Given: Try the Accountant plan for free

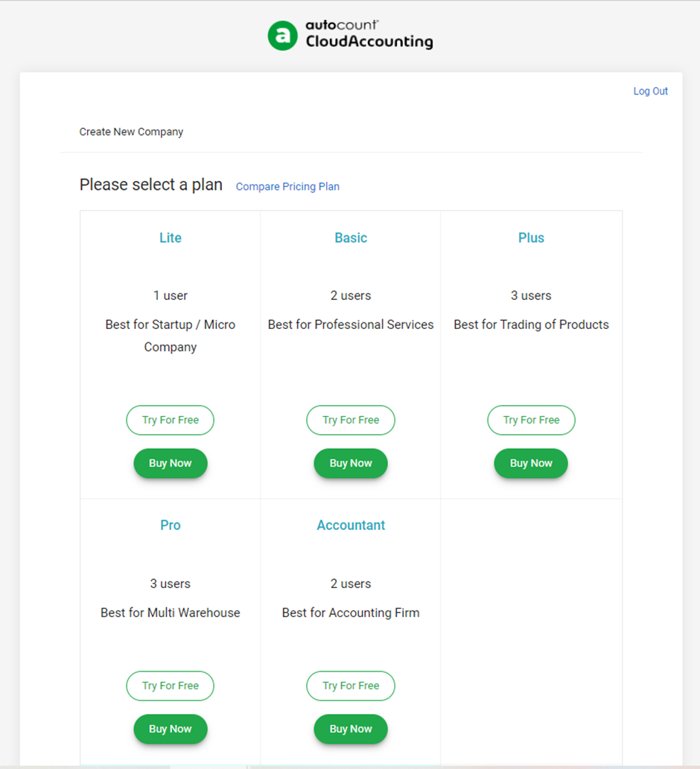Looking at the screenshot, I should 351,686.
